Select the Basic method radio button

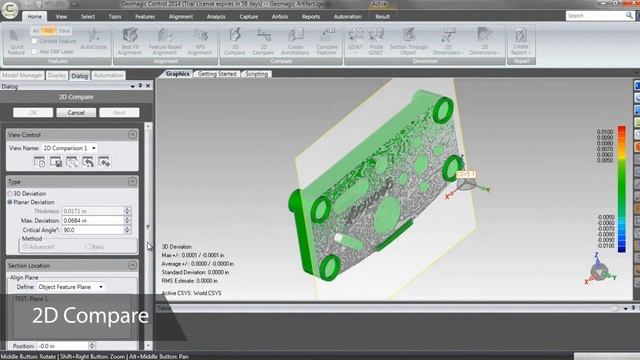click(88, 247)
